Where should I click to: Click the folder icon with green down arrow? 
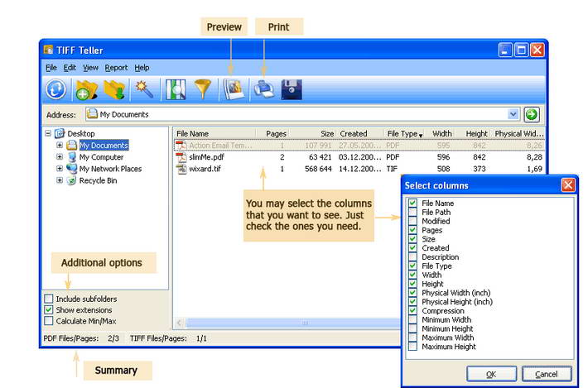click(x=115, y=90)
